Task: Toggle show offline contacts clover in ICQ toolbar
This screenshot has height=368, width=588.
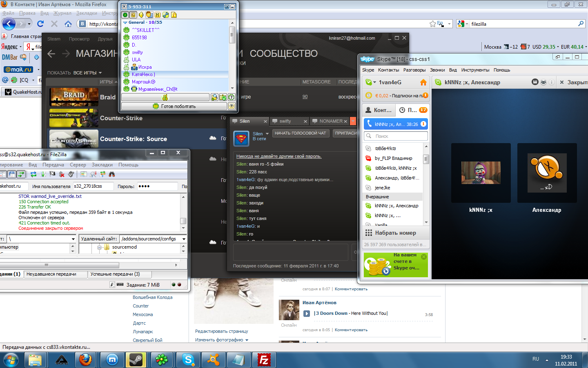Action: (x=125, y=15)
